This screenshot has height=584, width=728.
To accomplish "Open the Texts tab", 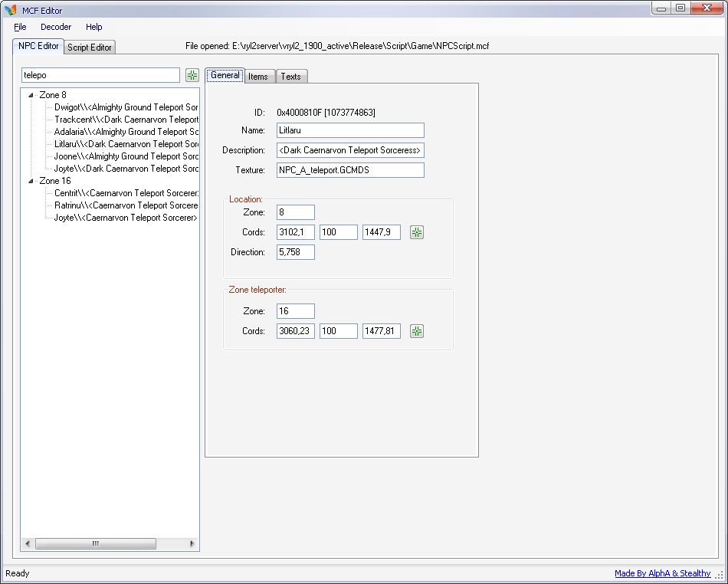I will click(x=290, y=77).
